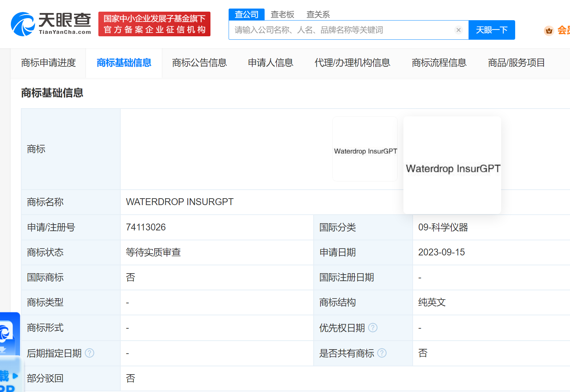Switch to 商标公告信息 tab
This screenshot has width=570, height=392.
(199, 63)
